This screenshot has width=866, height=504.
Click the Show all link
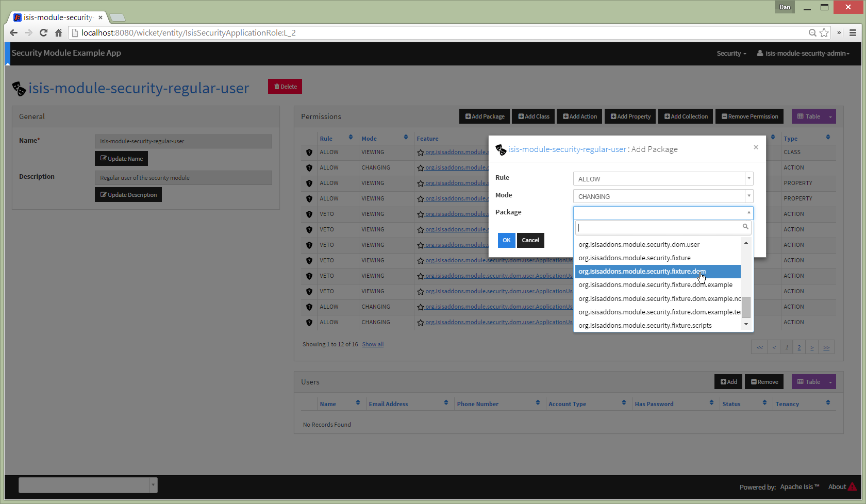[x=373, y=344]
